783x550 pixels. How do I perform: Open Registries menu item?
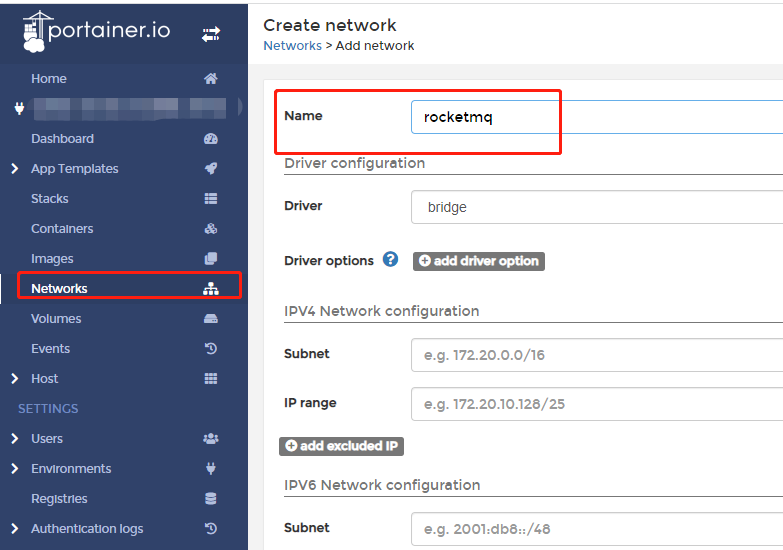(x=59, y=499)
